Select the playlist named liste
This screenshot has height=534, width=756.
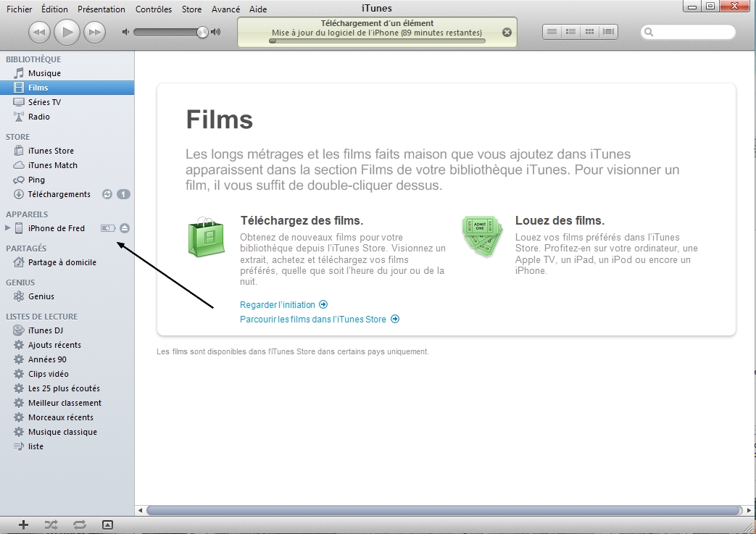pos(67,446)
